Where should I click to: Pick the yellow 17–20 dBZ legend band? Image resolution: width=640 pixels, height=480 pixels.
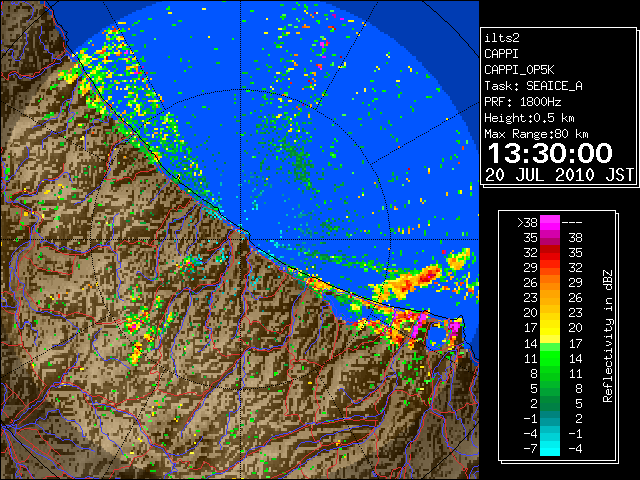click(x=550, y=328)
